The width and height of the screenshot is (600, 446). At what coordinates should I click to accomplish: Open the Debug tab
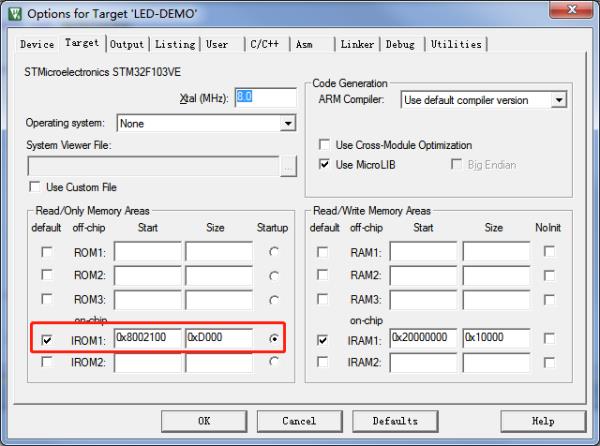400,45
